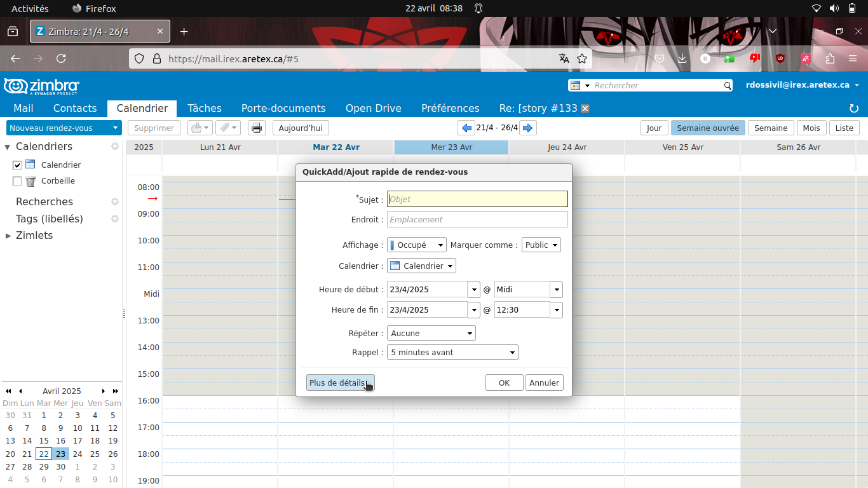Viewport: 868px width, 488px height.
Task: Click the Zimbra search magnifier icon
Action: [x=728, y=85]
